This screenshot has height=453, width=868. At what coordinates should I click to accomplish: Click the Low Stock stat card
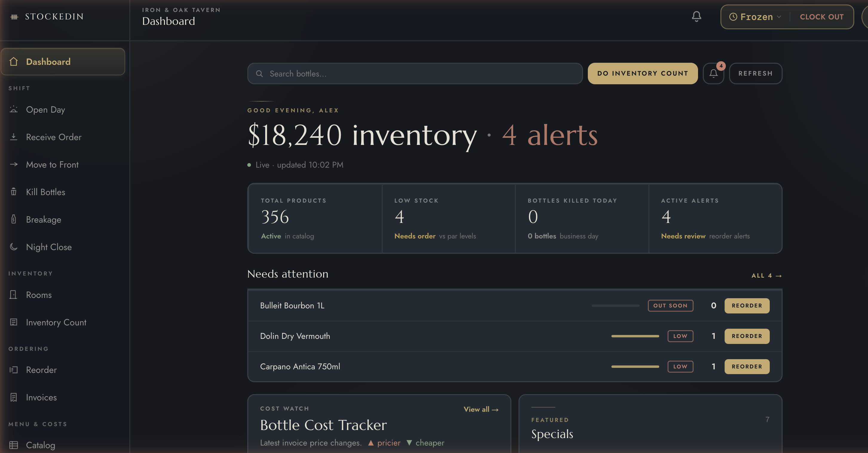click(449, 218)
